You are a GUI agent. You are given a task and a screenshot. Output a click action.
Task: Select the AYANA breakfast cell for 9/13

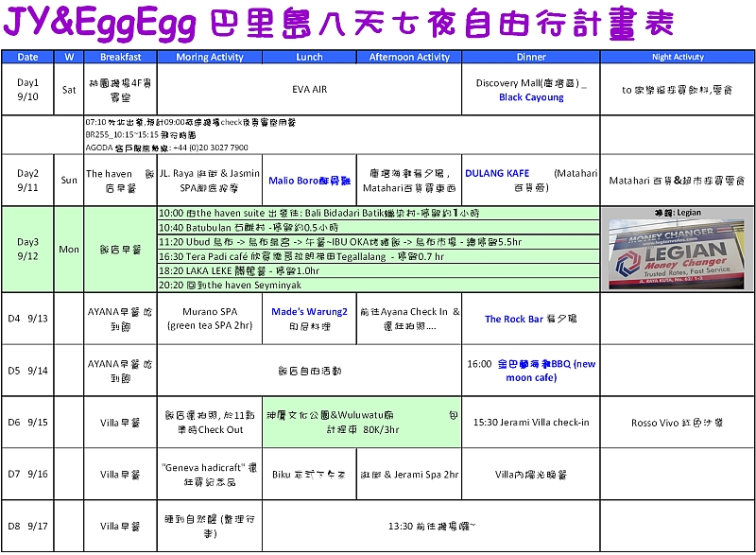click(x=121, y=319)
